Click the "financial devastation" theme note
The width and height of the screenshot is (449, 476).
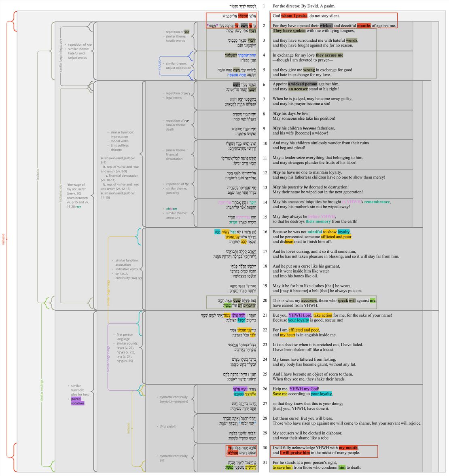174,157
